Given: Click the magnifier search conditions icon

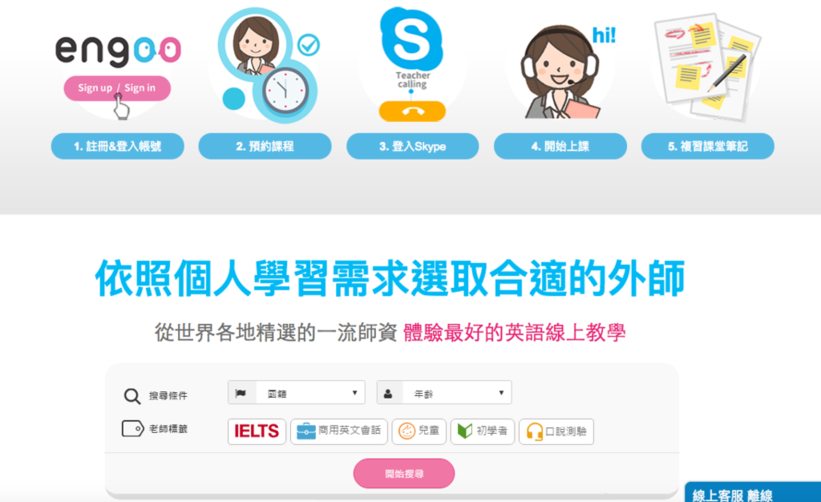Looking at the screenshot, I should [x=132, y=396].
